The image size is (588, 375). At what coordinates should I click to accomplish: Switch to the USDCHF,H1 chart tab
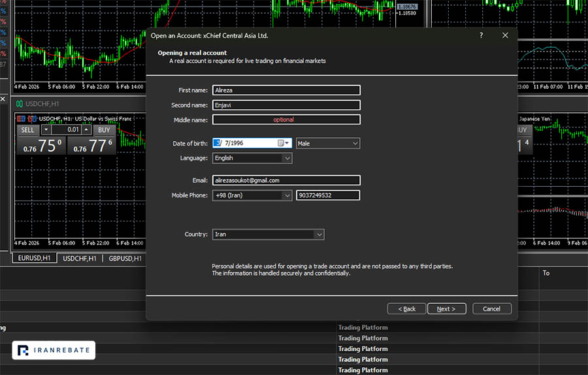click(x=80, y=258)
